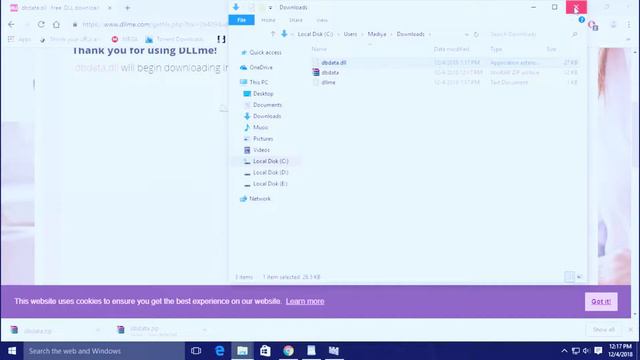Open the View ribbon tab in Explorer

coord(322,20)
